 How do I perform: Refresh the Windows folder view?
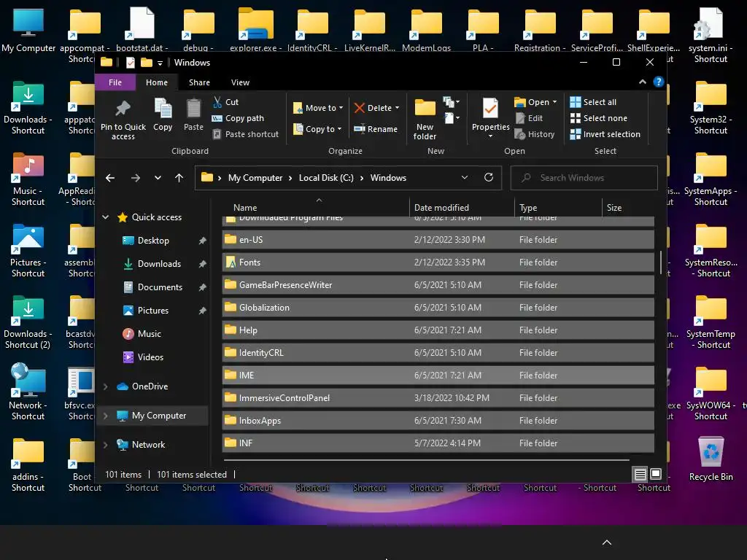(x=489, y=178)
